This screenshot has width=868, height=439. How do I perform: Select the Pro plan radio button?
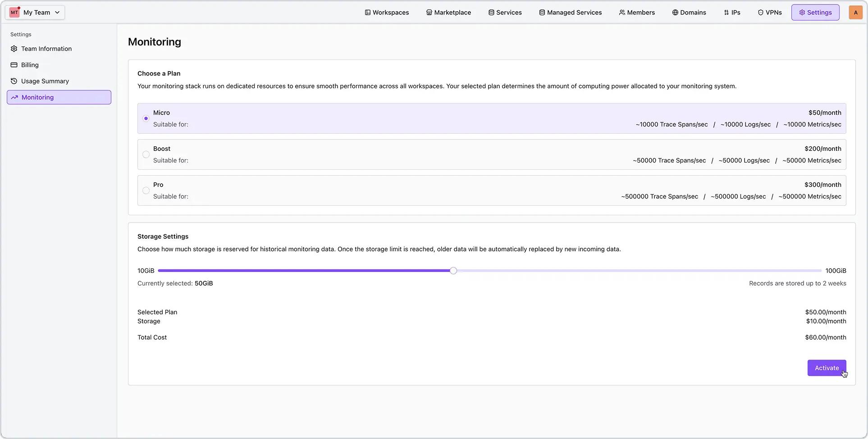146,190
